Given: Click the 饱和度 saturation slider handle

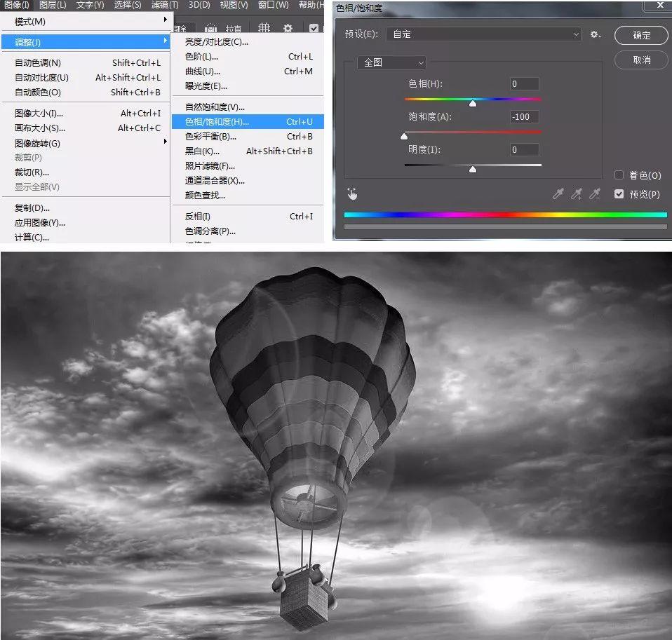Looking at the screenshot, I should (x=404, y=137).
